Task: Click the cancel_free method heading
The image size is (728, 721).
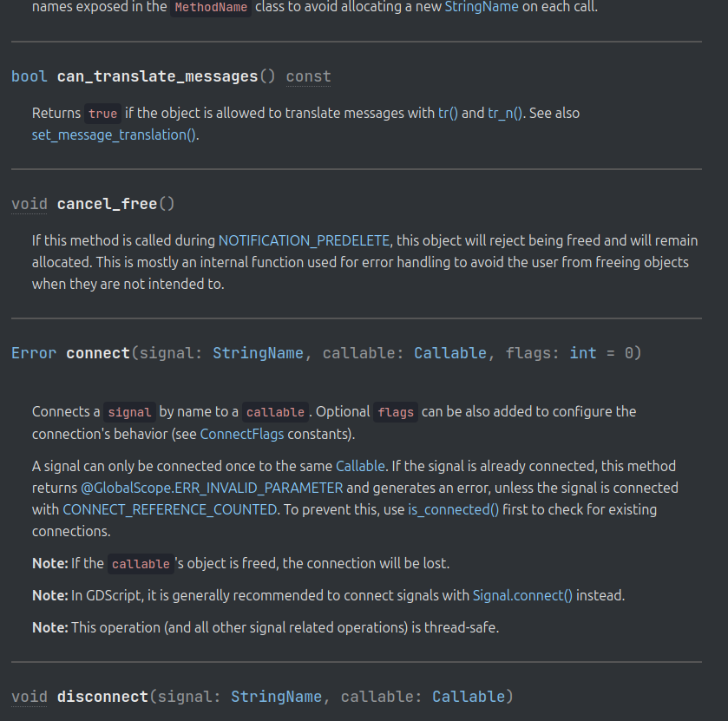Action: point(107,204)
